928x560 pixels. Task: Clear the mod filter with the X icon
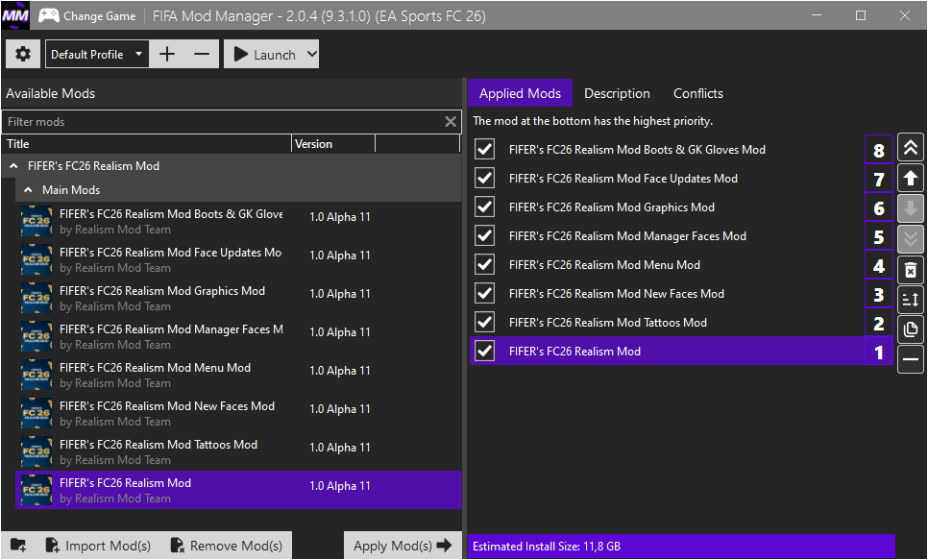click(x=451, y=122)
